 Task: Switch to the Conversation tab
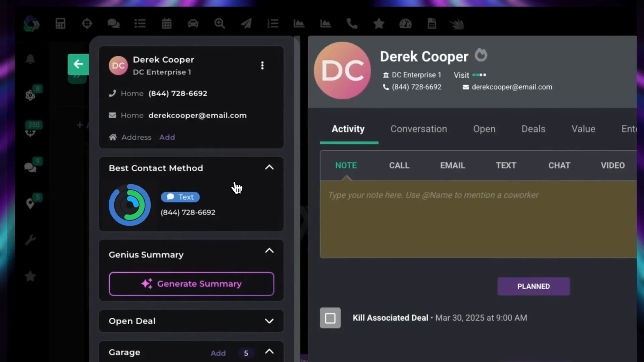(418, 129)
